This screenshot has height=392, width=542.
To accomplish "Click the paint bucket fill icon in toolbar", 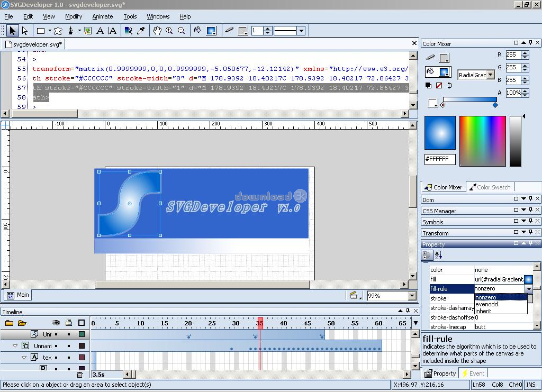I will (197, 30).
